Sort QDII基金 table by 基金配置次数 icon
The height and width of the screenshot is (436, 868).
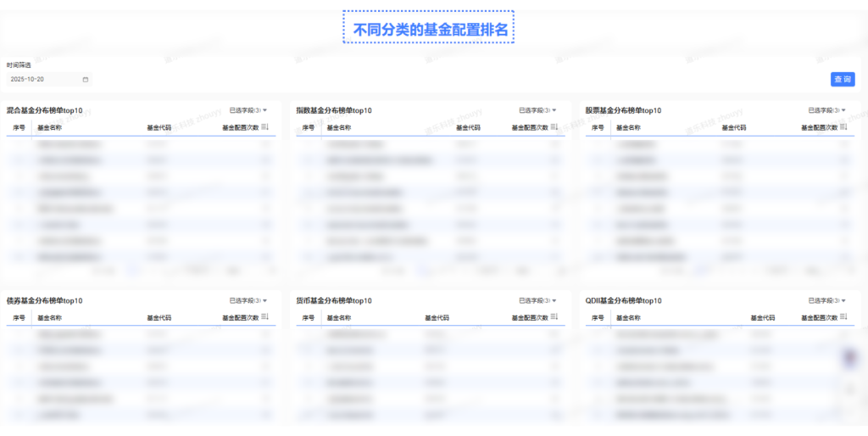click(844, 317)
